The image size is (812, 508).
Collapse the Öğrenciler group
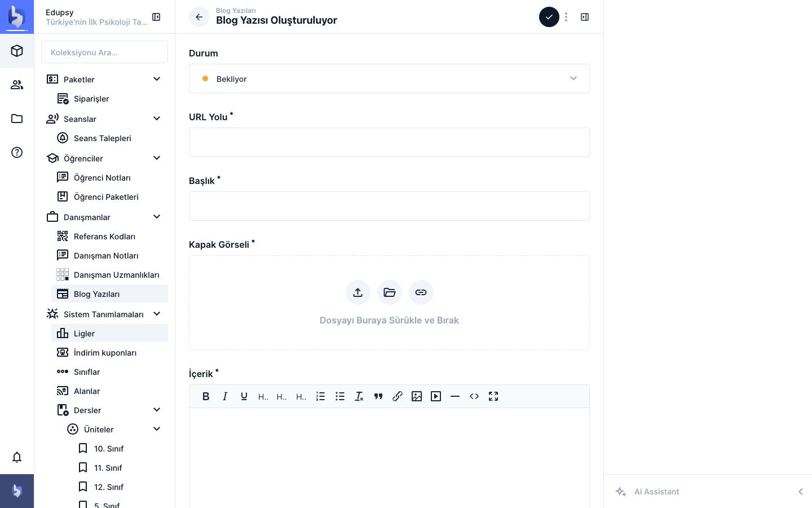coord(157,158)
